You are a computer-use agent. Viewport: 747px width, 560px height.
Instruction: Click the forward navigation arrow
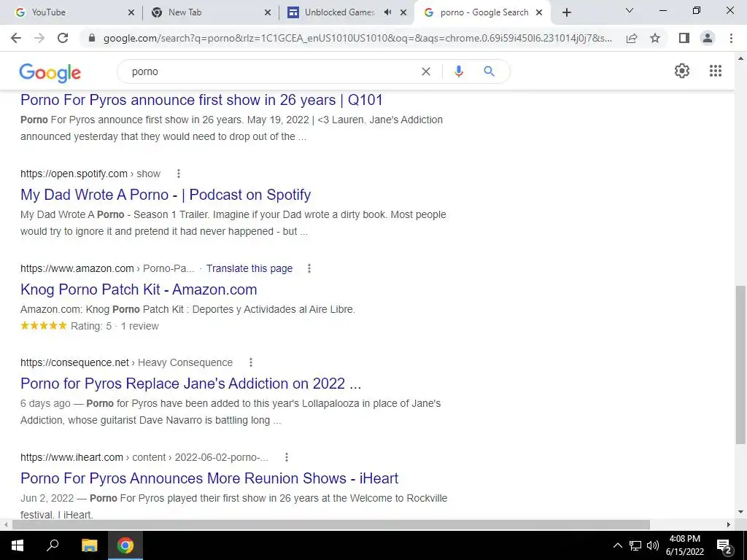click(39, 38)
